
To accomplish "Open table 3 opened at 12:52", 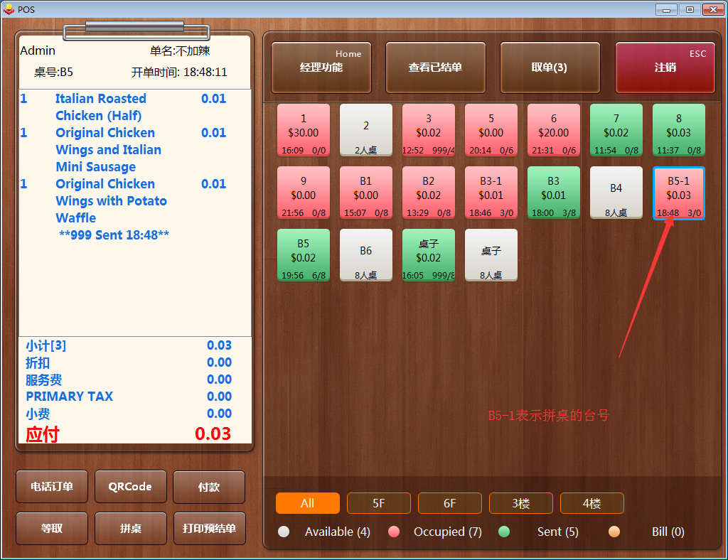I will click(429, 130).
